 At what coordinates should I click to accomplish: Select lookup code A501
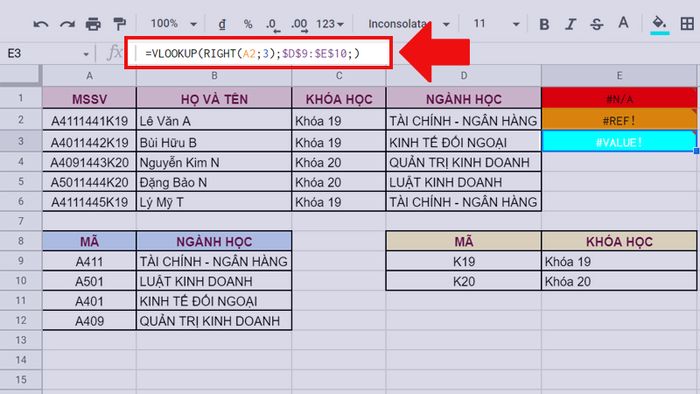pyautogui.click(x=89, y=281)
